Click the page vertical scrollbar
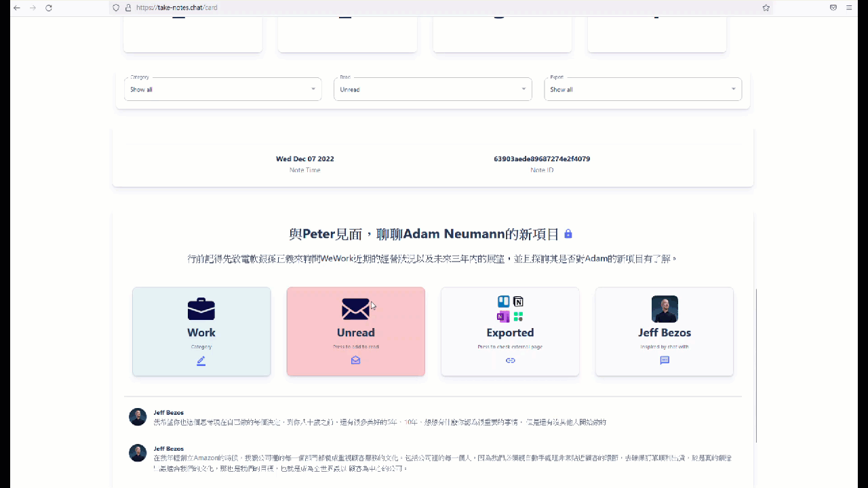 point(756,366)
